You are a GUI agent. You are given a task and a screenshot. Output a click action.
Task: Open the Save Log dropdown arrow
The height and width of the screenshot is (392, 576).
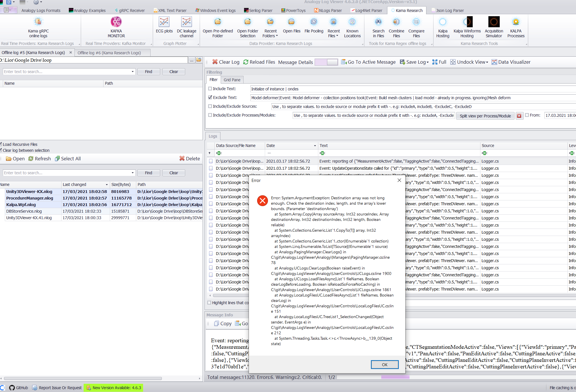(x=428, y=62)
